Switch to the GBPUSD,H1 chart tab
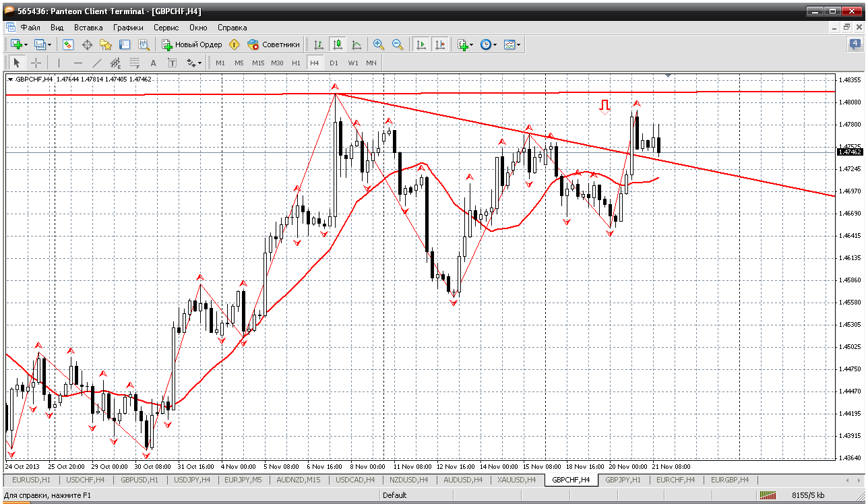This screenshot has width=868, height=504. pyautogui.click(x=139, y=480)
